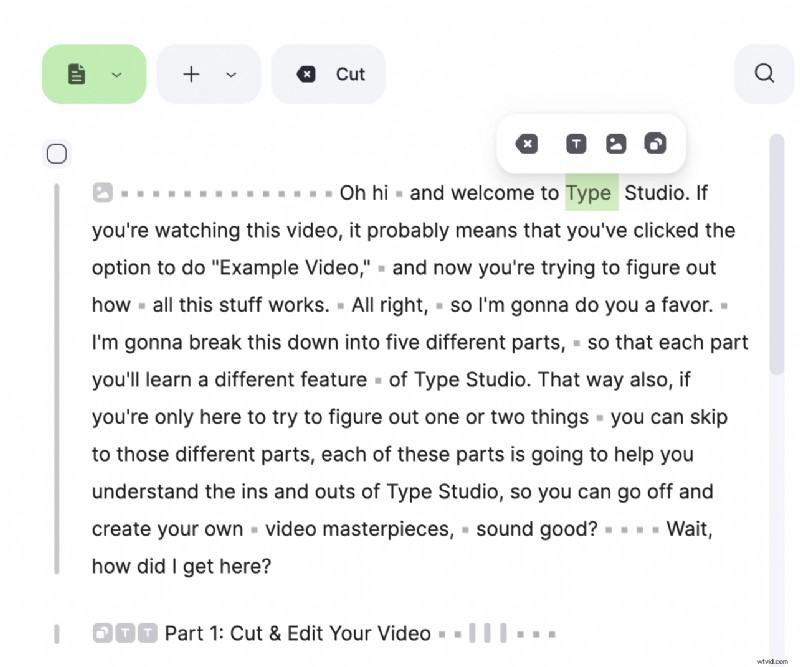Select the Cut tool in the floating toolbar
Viewport: 800px width, 667px height.
tap(527, 144)
